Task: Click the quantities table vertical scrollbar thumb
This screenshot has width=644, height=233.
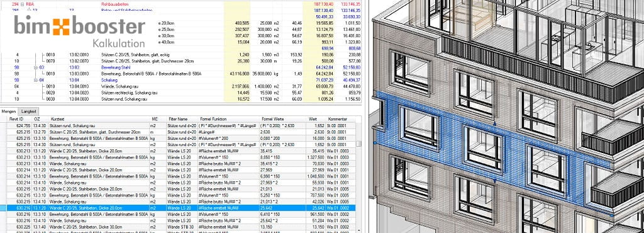Action: (x=358, y=144)
